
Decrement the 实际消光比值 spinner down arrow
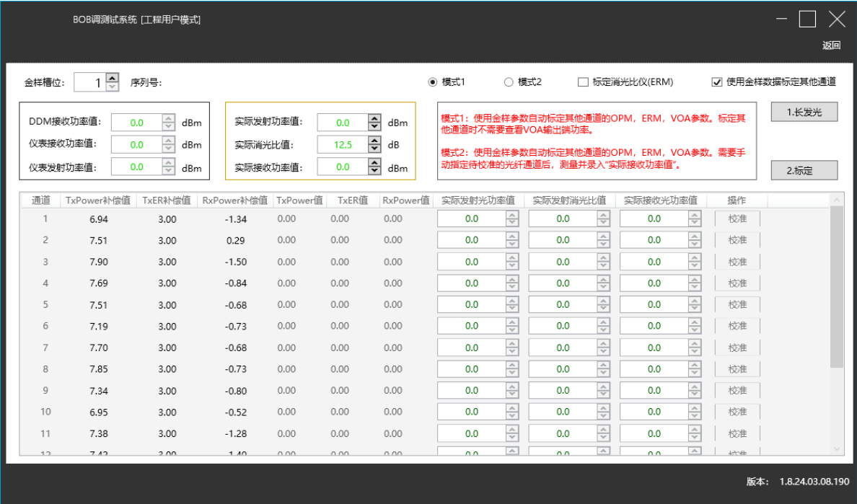(x=374, y=149)
